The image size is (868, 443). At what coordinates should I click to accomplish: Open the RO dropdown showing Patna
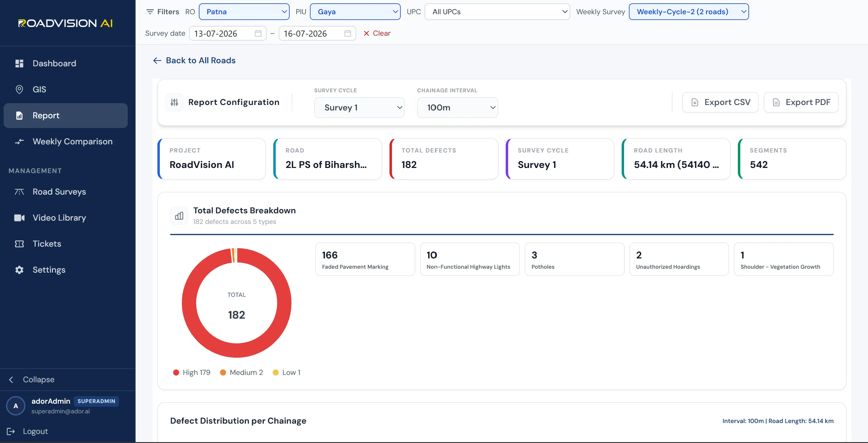tap(244, 12)
